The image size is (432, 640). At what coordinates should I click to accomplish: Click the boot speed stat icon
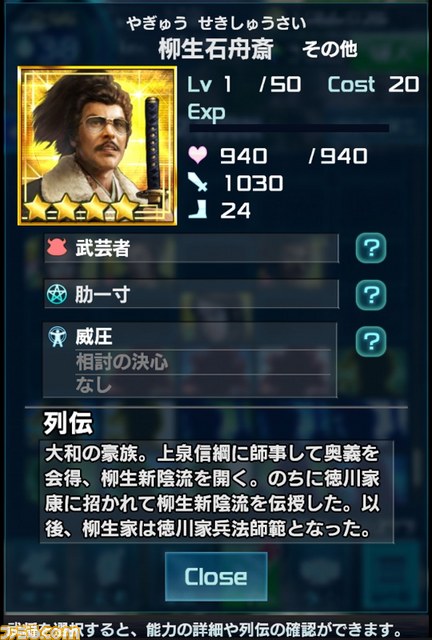(198, 209)
